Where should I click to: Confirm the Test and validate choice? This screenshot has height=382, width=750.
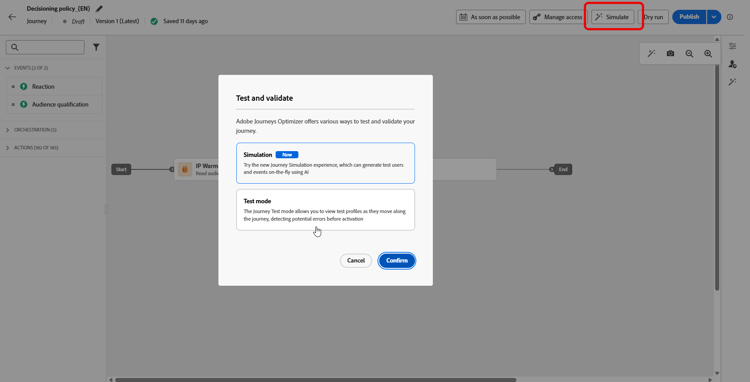[x=397, y=261]
